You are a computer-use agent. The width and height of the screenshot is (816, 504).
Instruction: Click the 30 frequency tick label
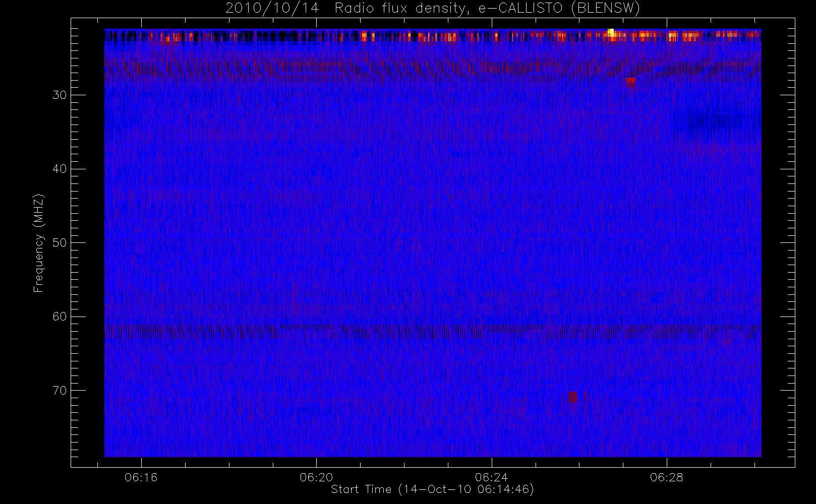coord(60,95)
